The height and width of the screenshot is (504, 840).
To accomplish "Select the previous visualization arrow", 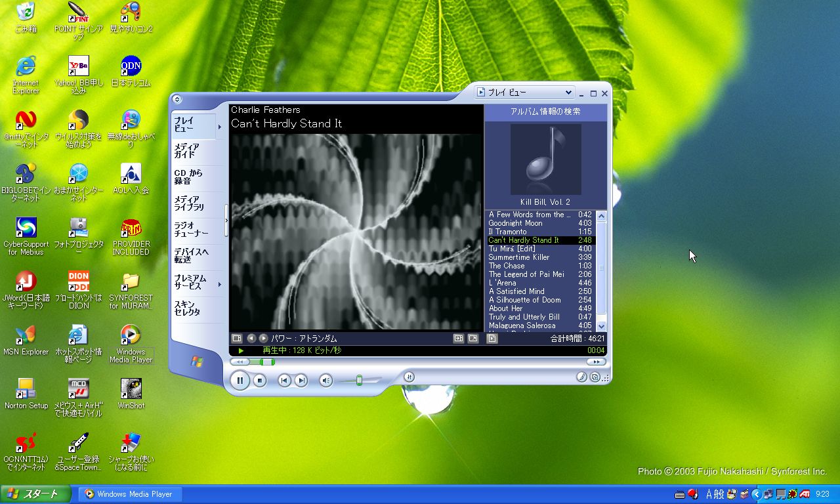I will (251, 339).
